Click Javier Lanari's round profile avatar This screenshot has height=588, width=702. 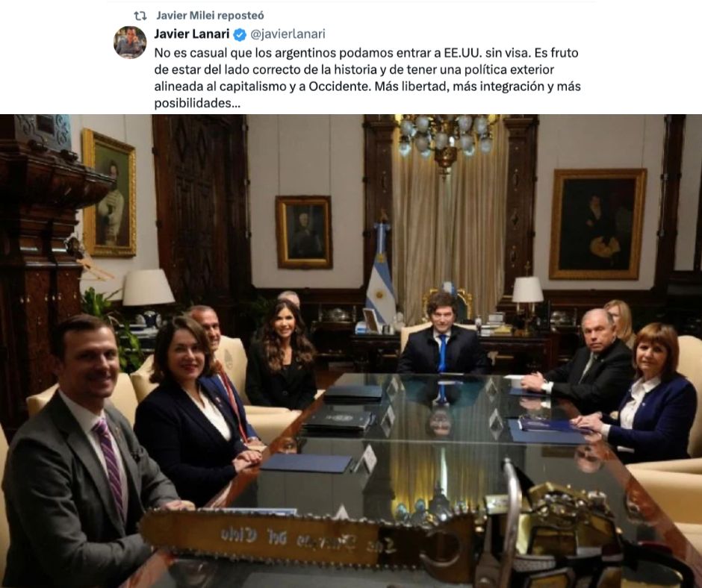(x=130, y=42)
